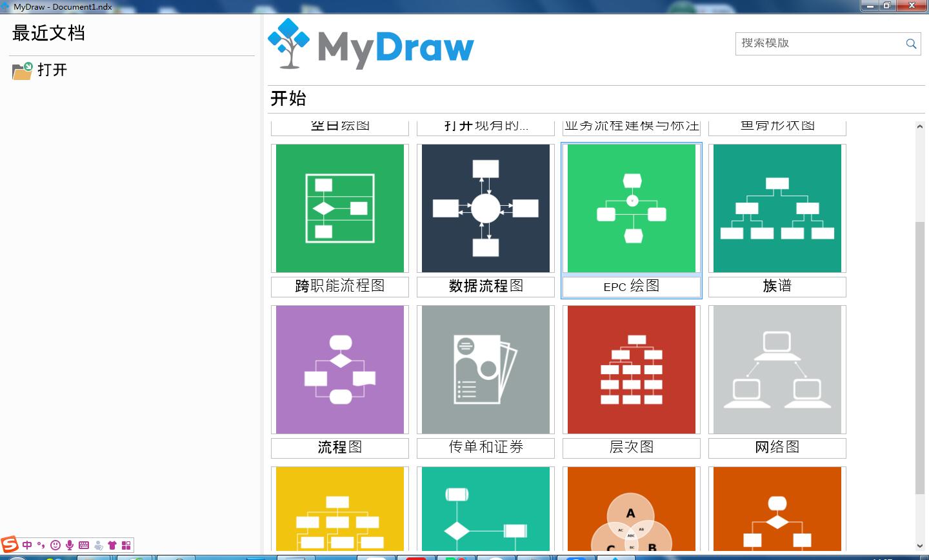
Task: Choose the 跨职能流程图 template
Action: (340, 220)
